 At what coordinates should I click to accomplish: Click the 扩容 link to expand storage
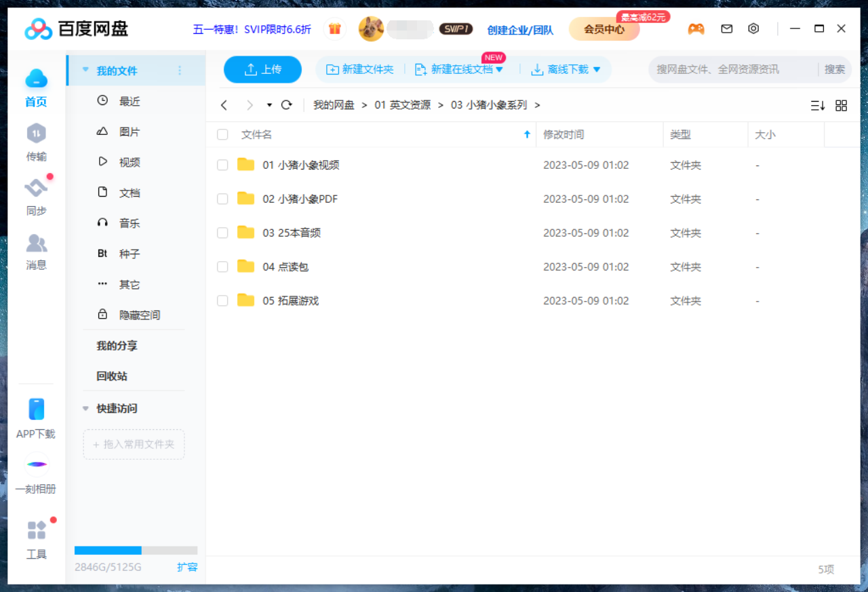(187, 567)
